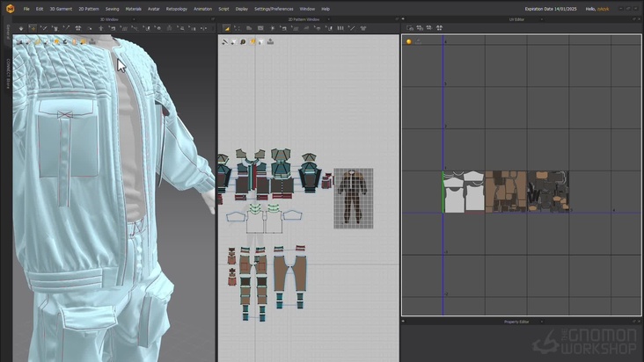Select the highlighted Select/Move tool in 3D toolbar
Image resolution: width=644 pixels, height=362 pixels.
tap(33, 28)
